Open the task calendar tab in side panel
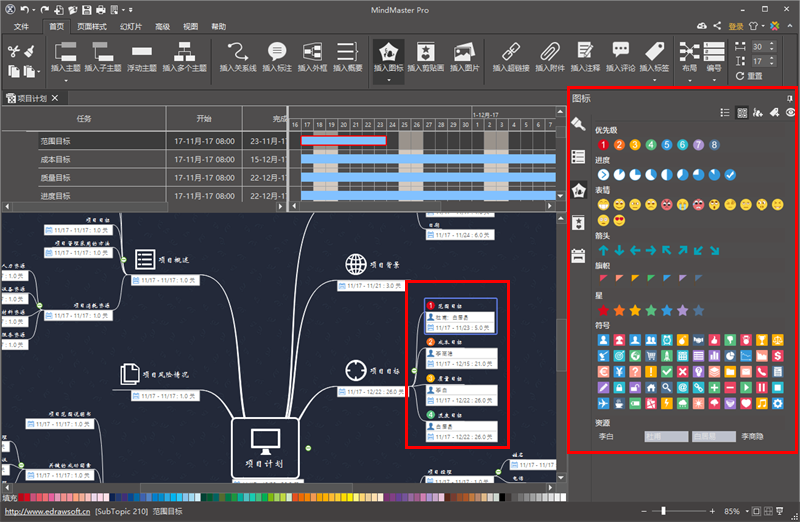The width and height of the screenshot is (800, 522). pos(578,256)
